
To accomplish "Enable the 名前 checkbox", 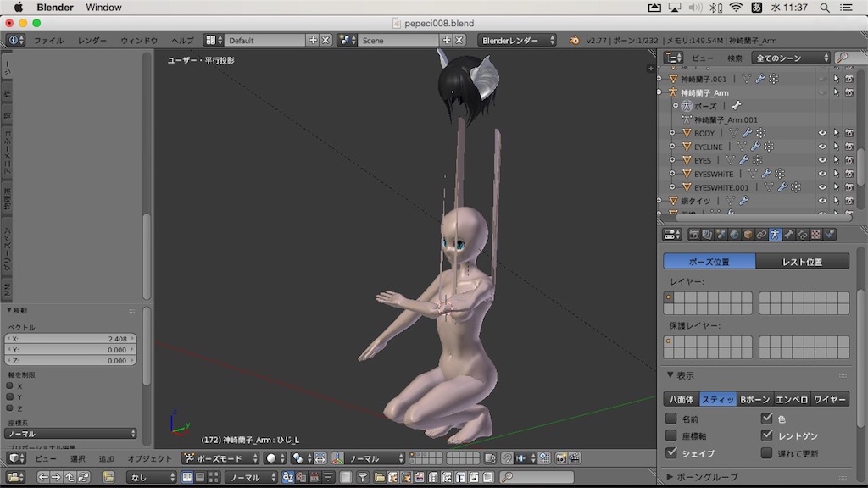I will (671, 419).
